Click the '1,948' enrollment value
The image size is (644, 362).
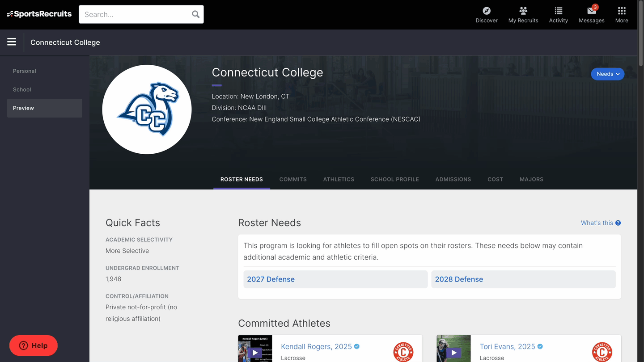[x=114, y=279]
